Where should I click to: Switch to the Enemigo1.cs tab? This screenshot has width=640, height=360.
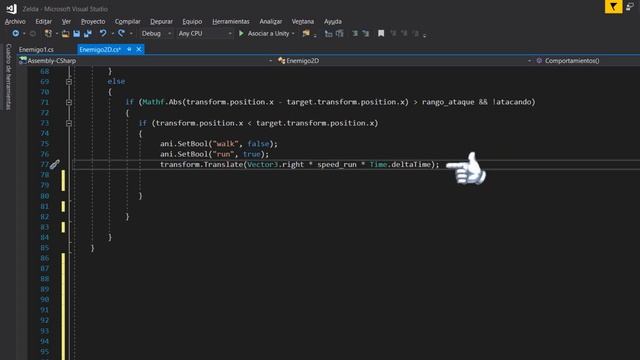click(36, 49)
